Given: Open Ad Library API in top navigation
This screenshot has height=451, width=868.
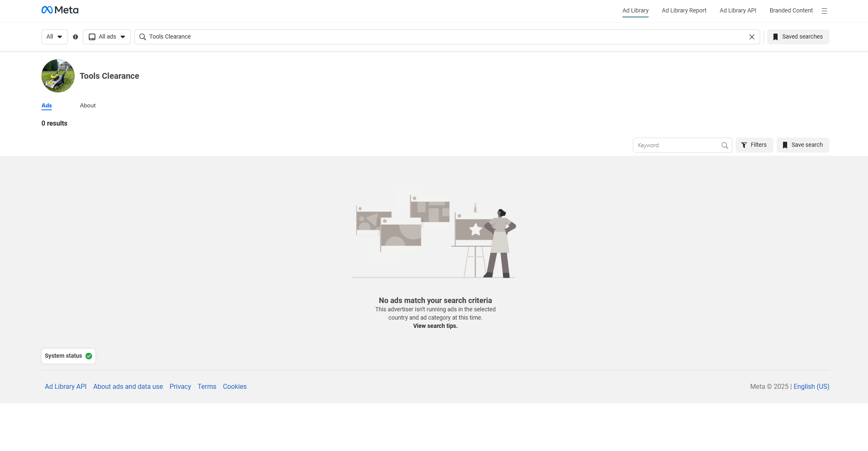Looking at the screenshot, I should click(738, 10).
